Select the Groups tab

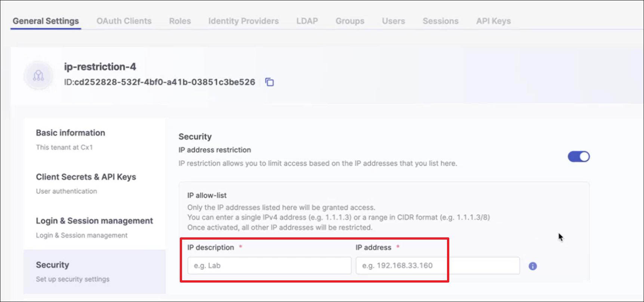click(350, 21)
